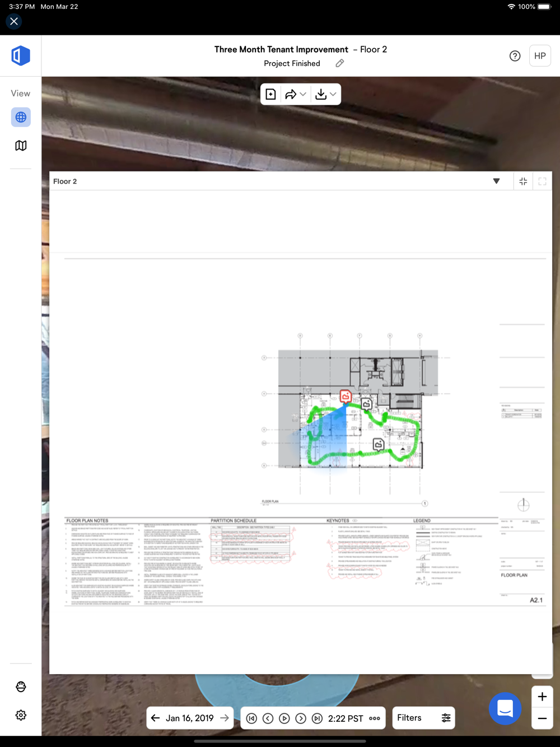560x747 pixels.
Task: Tap the Three Month Tenant Improvement title
Action: (x=281, y=49)
